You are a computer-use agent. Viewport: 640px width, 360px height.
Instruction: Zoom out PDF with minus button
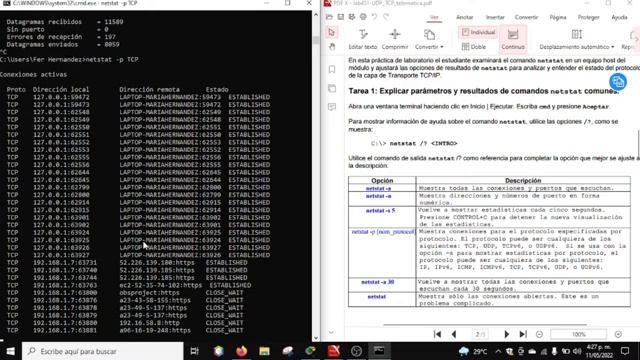(x=539, y=334)
